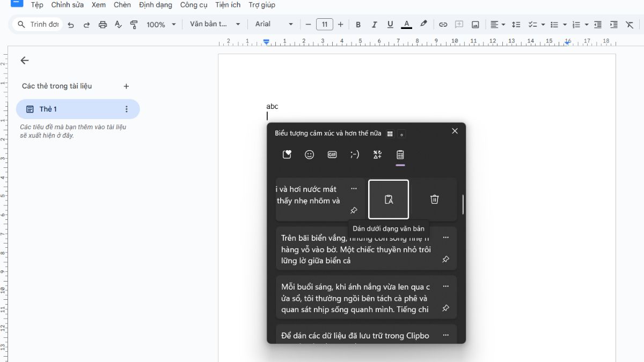Toggle italic formatting
This screenshot has height=362, width=644.
(374, 25)
